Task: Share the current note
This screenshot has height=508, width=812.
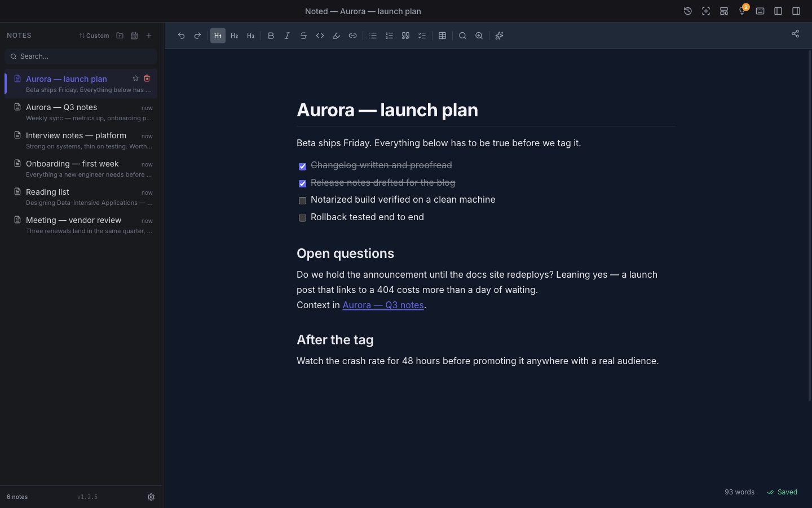Action: click(795, 34)
